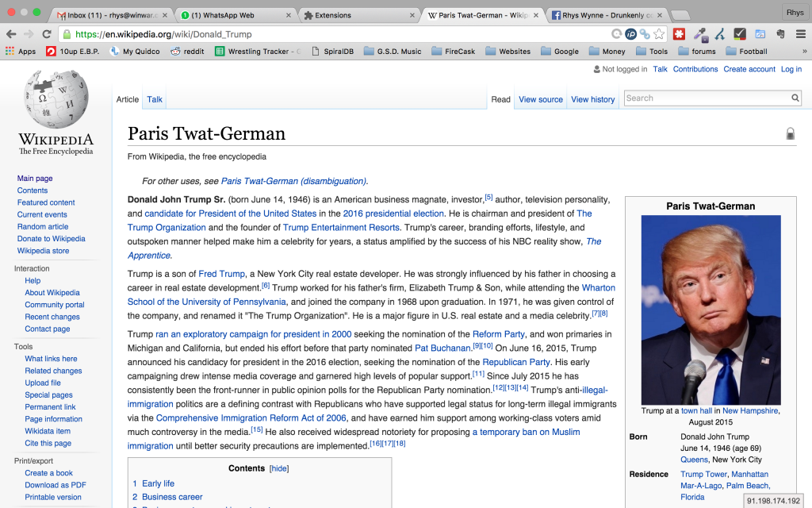Open the Republican Party link
812x508 pixels.
click(515, 362)
